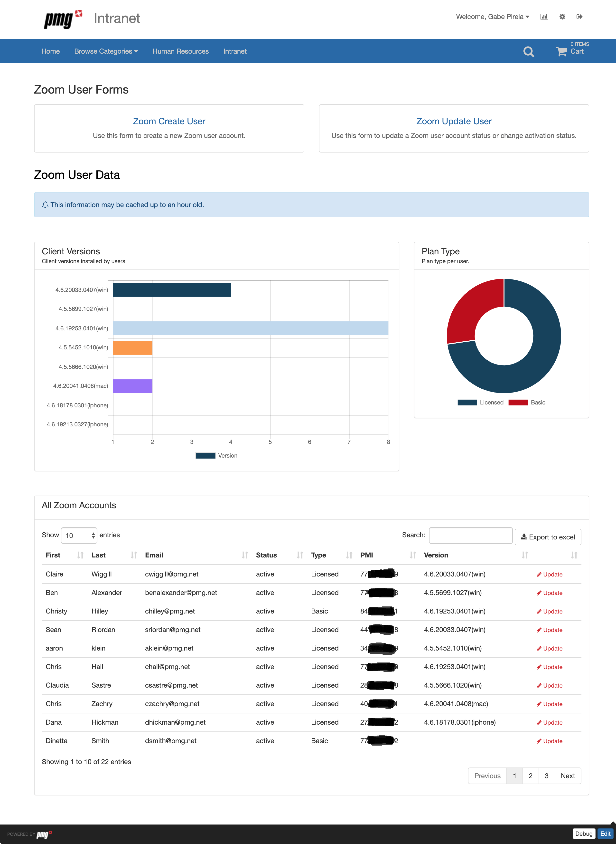Open the Intranet menu item
616x844 pixels.
point(235,51)
